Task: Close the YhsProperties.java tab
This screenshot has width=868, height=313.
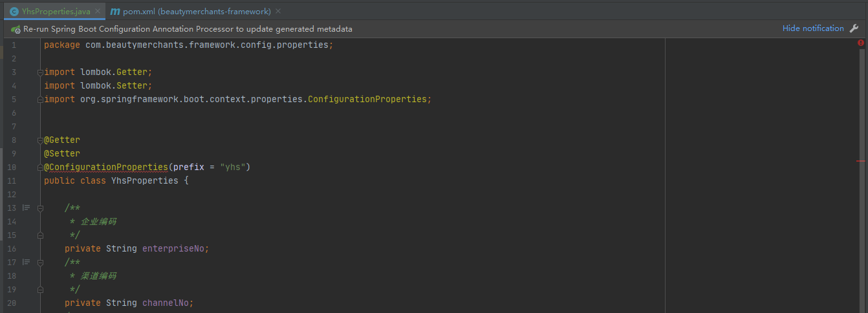Action: pos(98,12)
